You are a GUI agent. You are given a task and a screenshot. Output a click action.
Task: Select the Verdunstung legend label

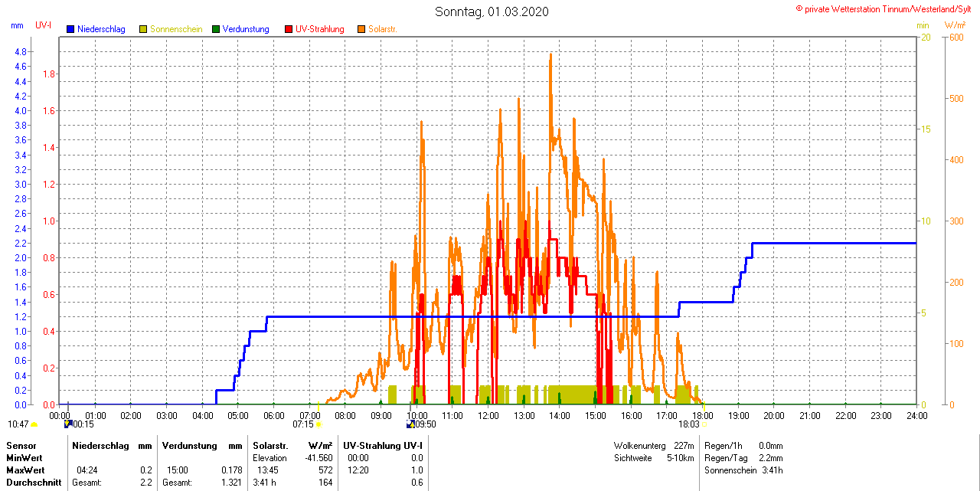pyautogui.click(x=246, y=29)
